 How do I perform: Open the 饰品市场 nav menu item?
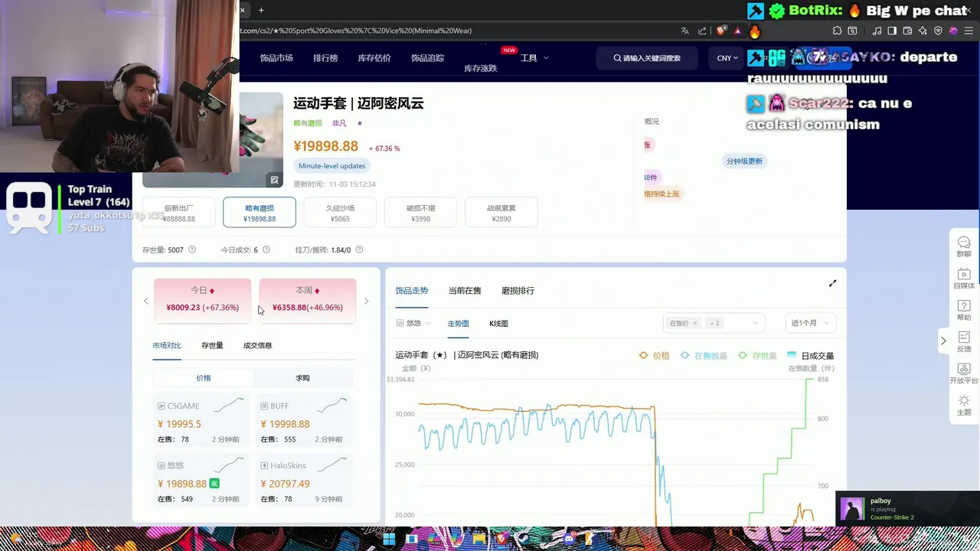(x=276, y=58)
